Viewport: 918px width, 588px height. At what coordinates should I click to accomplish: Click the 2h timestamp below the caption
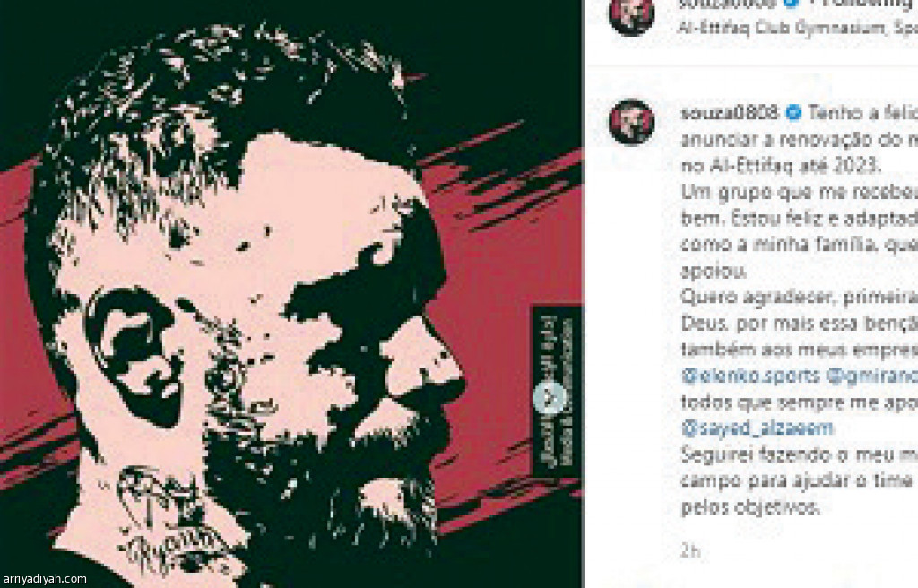point(691,550)
